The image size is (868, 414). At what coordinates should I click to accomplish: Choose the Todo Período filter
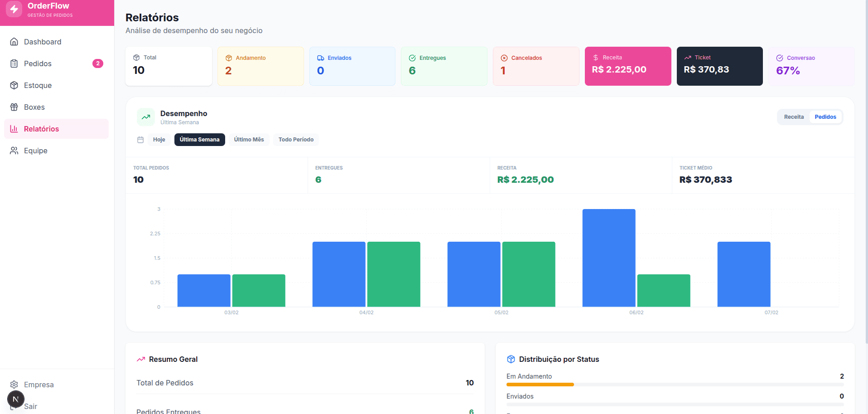[x=296, y=140]
